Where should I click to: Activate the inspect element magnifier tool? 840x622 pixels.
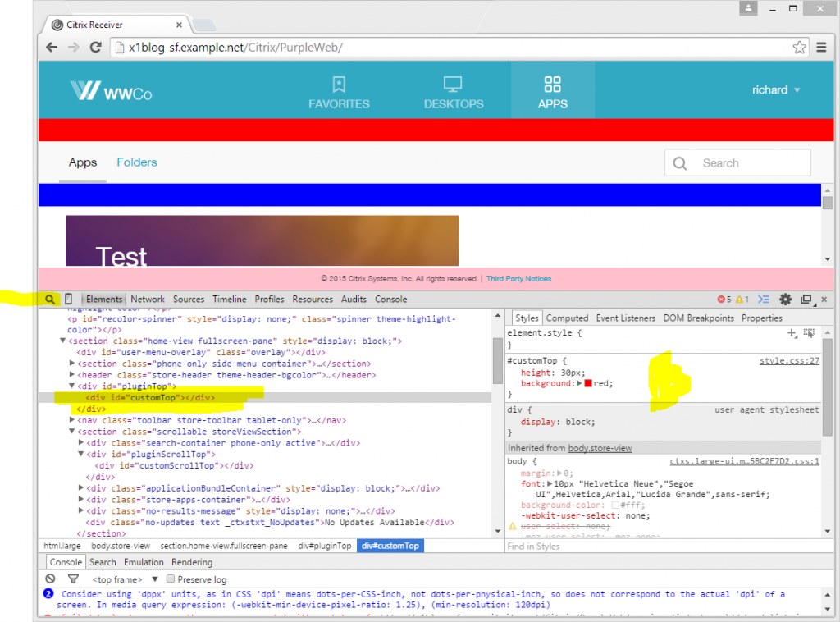[x=50, y=300]
